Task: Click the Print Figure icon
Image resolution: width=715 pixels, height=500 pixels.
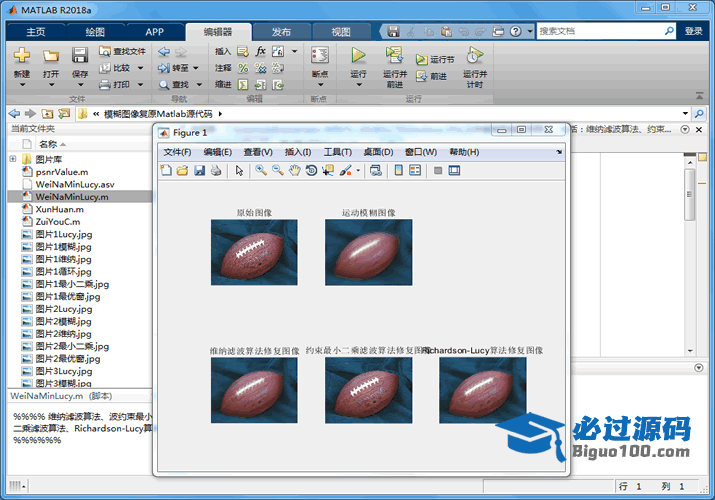Action: click(216, 171)
